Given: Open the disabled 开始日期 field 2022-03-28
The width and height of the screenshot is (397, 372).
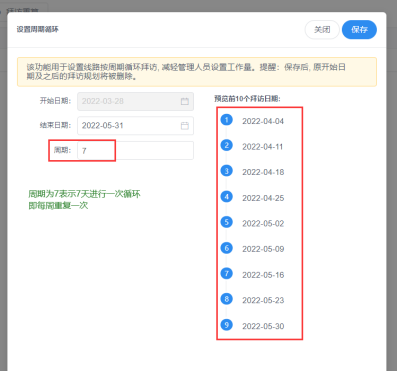Looking at the screenshot, I should click(135, 101).
